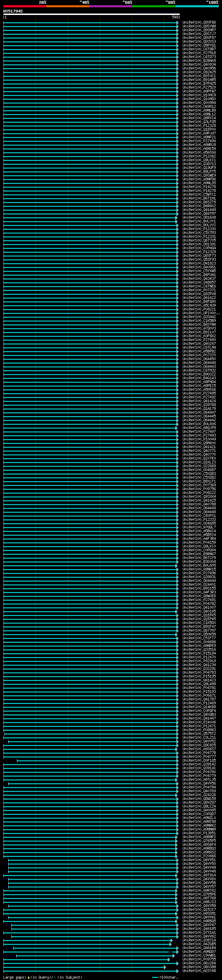Select the UniRef100_Q1EP00 label
The width and height of the screenshot is (222, 980).
tap(199, 129)
